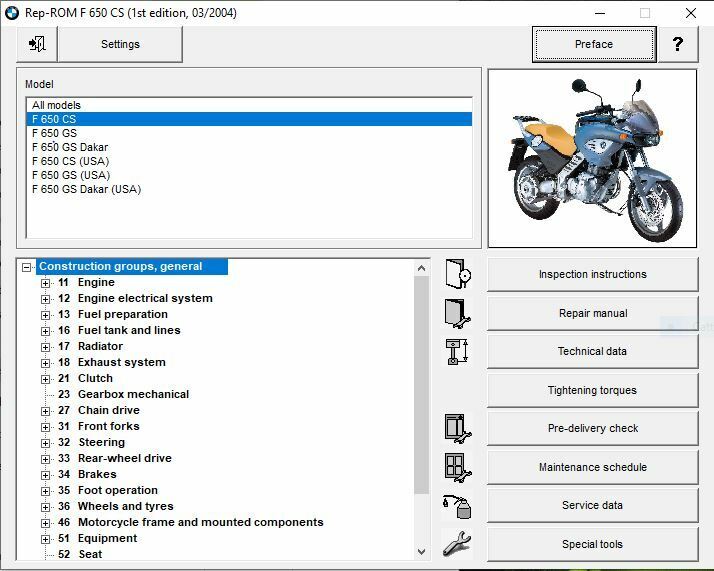Viewport: 714px width, 571px height.
Task: Click the oil can service data icon
Action: coord(457,505)
